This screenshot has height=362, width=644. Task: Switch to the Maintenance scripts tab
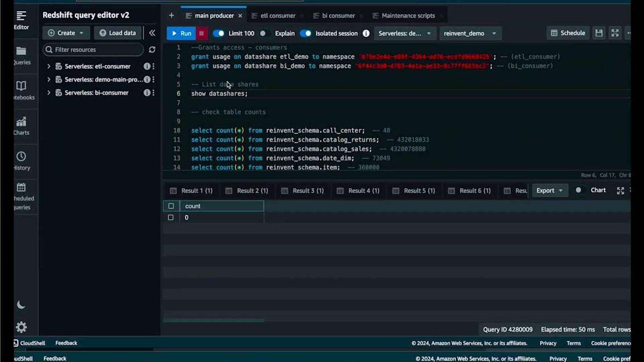click(408, 16)
